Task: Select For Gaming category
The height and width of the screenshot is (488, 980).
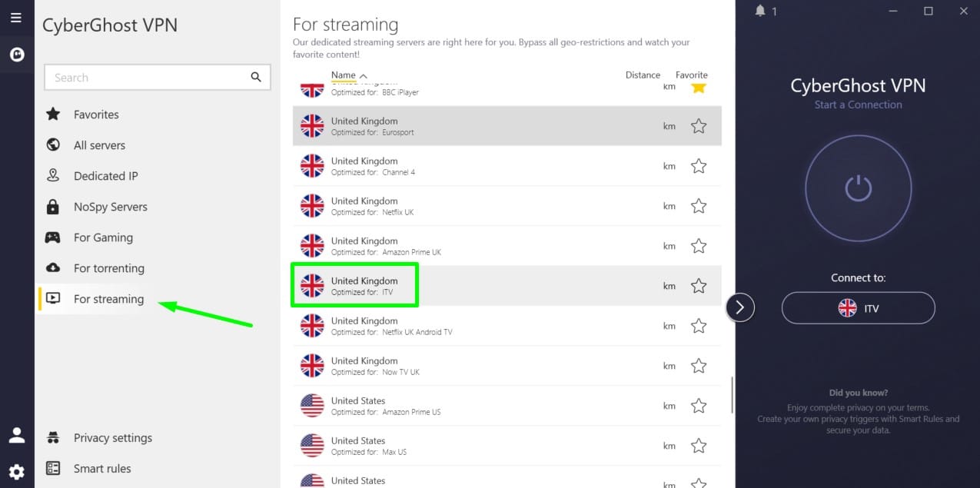Action: click(103, 237)
